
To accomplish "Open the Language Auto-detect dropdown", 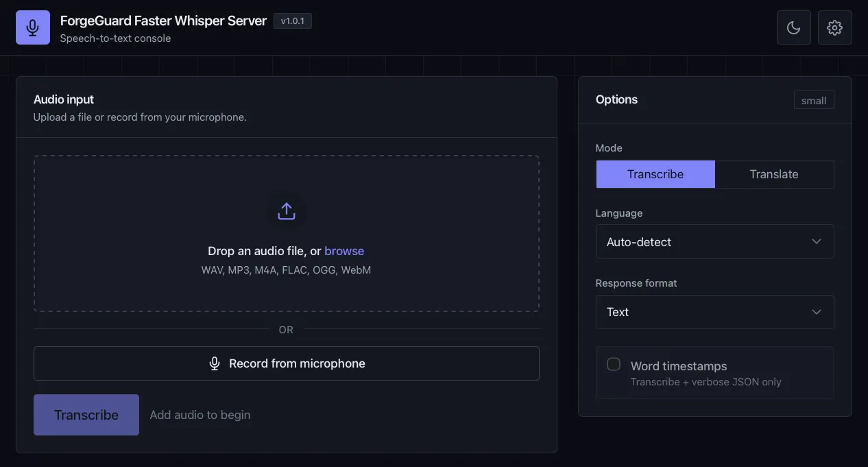I will [x=715, y=241].
